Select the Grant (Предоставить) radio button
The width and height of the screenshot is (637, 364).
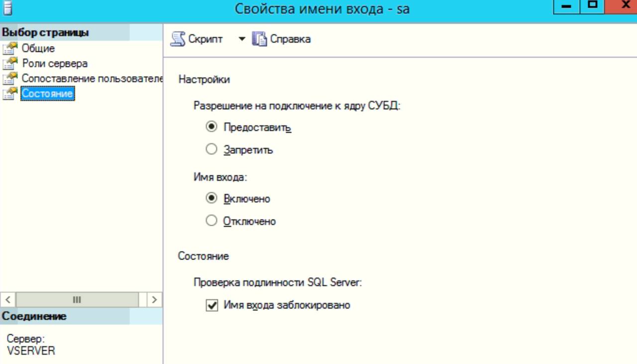pyautogui.click(x=212, y=127)
